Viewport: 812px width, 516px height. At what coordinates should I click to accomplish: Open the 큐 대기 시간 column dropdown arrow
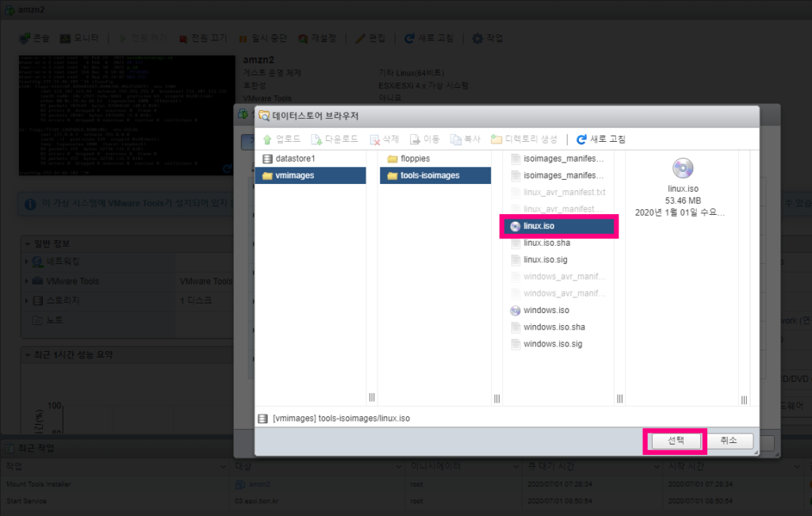[x=657, y=467]
